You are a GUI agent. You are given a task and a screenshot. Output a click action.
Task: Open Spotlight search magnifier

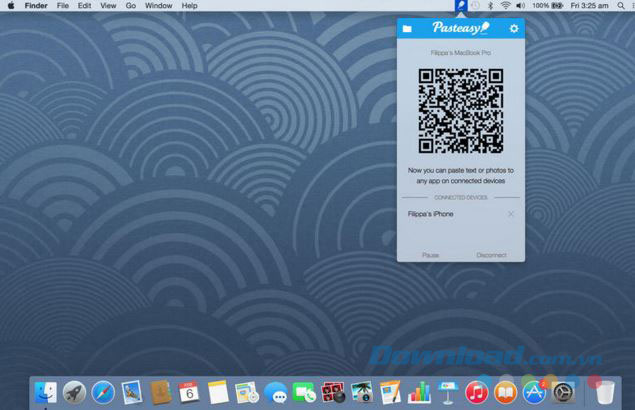pyautogui.click(x=620, y=6)
